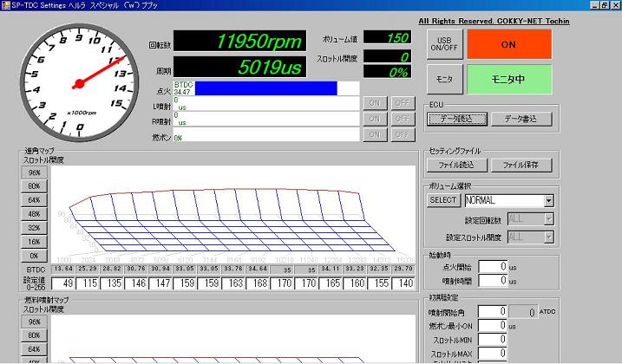Image resolution: width=622 pixels, height=364 pixels.
Task: Click the tachometer gauge dial
Action: [79, 83]
